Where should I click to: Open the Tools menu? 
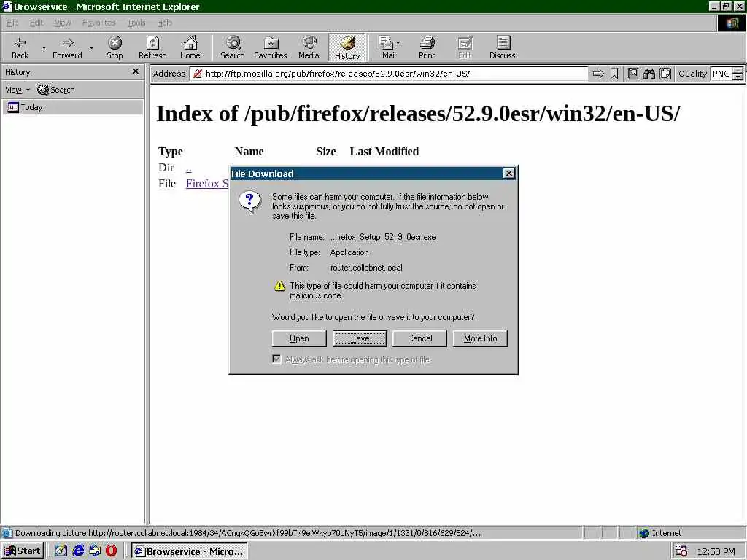[136, 23]
